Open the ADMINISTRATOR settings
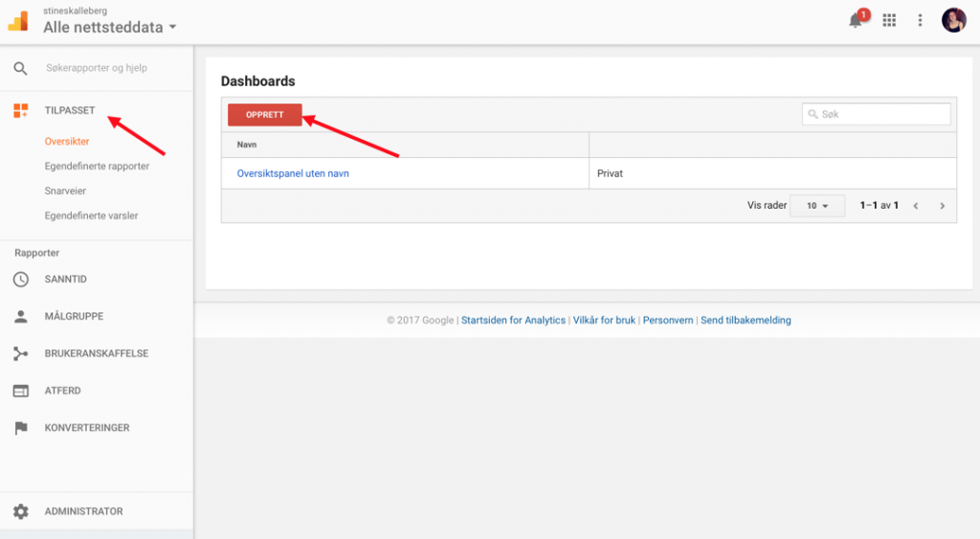 tap(84, 511)
